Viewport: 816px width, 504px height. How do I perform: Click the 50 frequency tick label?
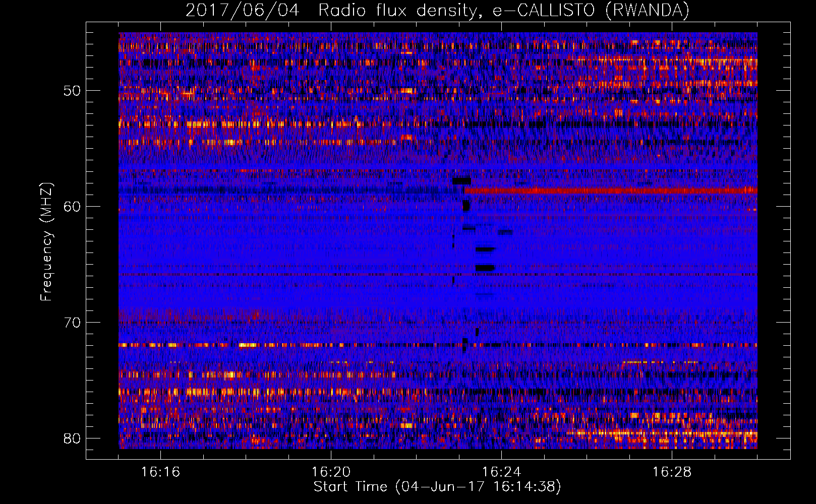72,91
